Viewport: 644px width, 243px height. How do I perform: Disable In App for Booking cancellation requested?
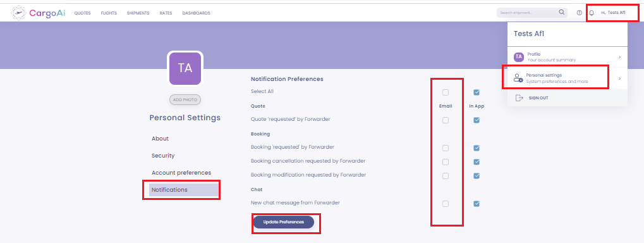477,161
